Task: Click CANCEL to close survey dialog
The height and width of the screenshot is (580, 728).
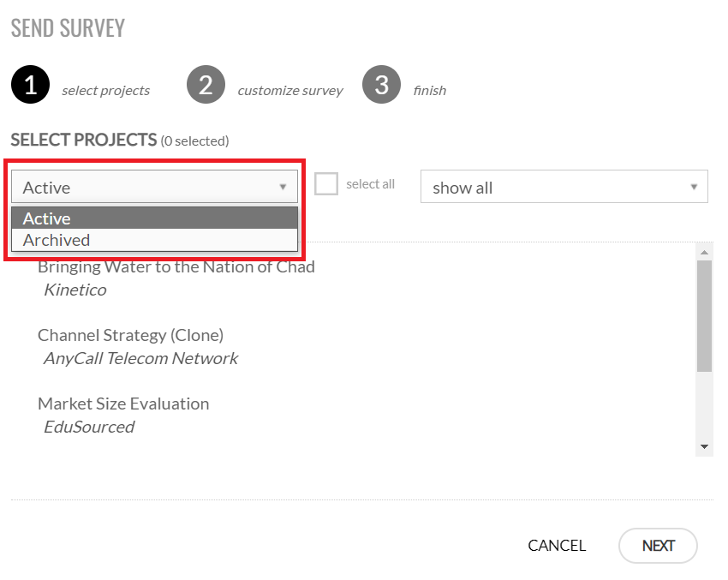Action: click(x=557, y=546)
